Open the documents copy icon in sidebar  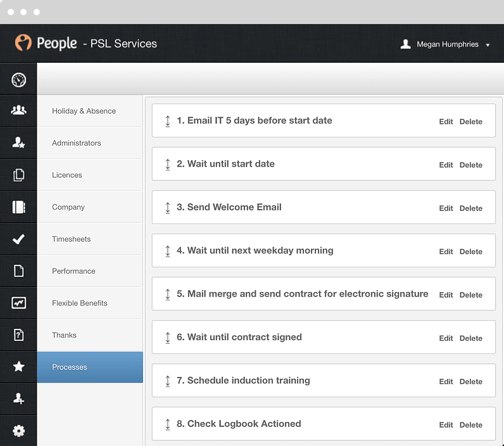tap(18, 175)
